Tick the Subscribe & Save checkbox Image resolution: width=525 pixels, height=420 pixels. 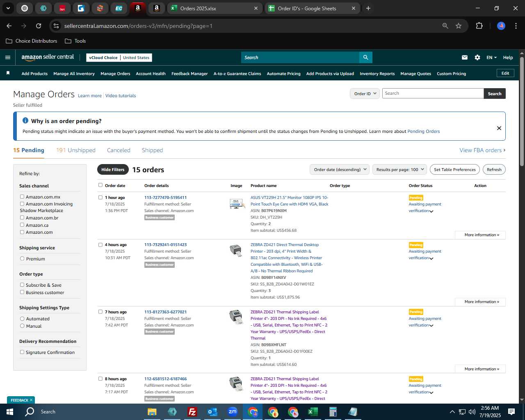(22, 285)
